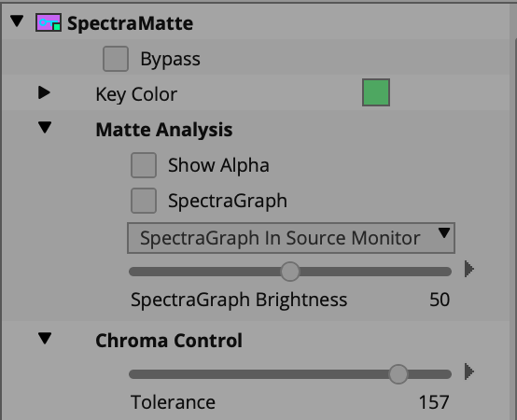Click the Chroma Control heading label
The height and width of the screenshot is (420, 517).
click(169, 341)
